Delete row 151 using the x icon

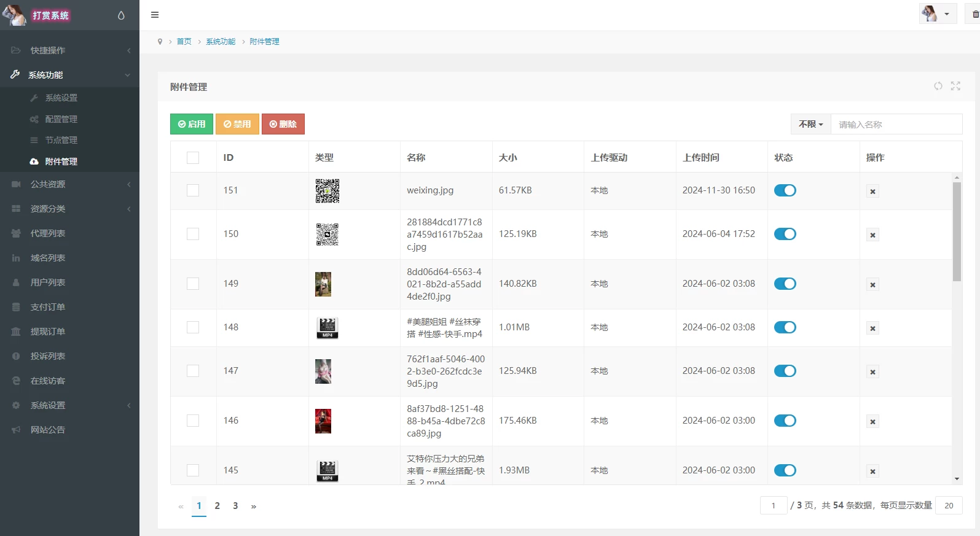(x=872, y=192)
